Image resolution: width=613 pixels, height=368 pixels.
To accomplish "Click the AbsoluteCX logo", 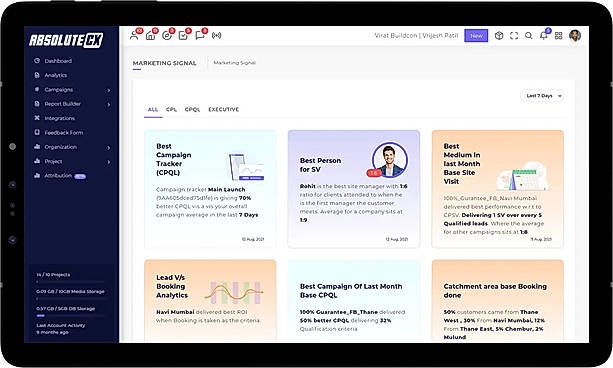I will click(x=66, y=40).
